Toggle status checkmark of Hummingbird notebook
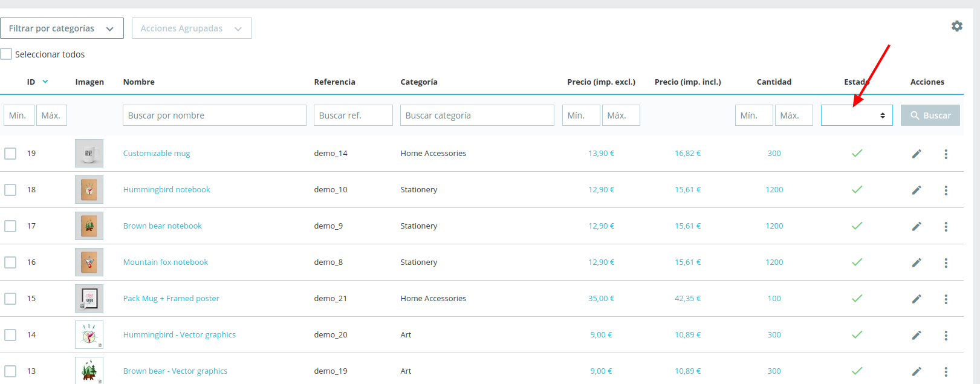Viewport: 980px width, 384px height. (857, 189)
